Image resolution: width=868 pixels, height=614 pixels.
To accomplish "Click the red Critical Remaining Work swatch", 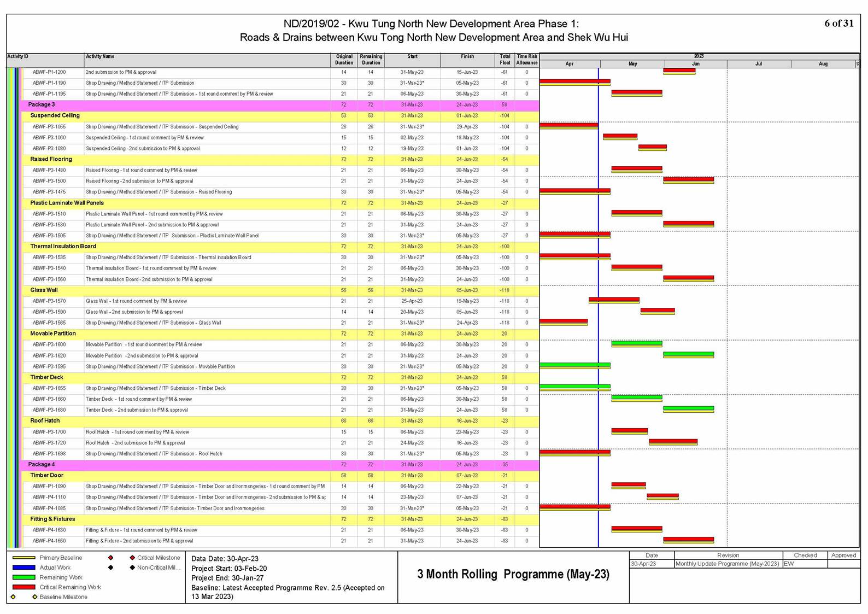I will pos(24,587).
